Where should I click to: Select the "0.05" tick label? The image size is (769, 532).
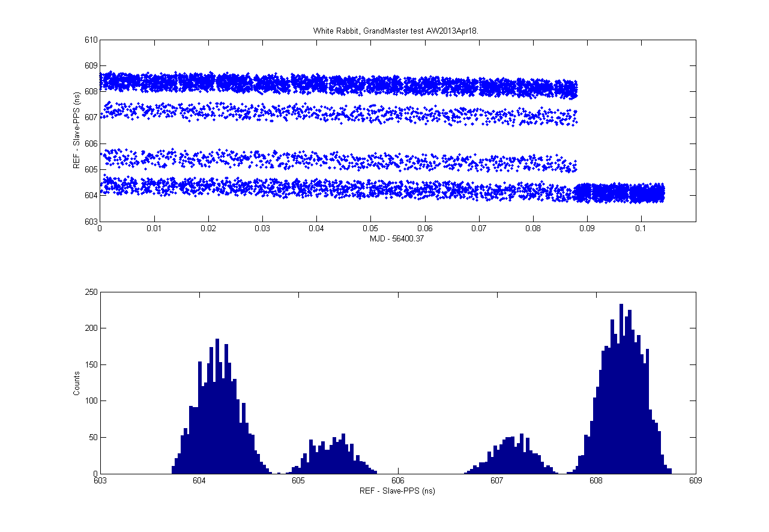coord(370,229)
